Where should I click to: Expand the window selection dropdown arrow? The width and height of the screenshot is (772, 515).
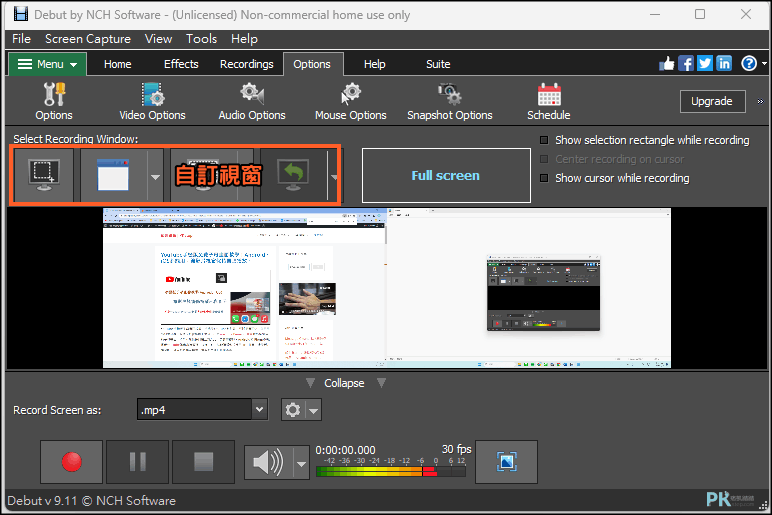155,176
